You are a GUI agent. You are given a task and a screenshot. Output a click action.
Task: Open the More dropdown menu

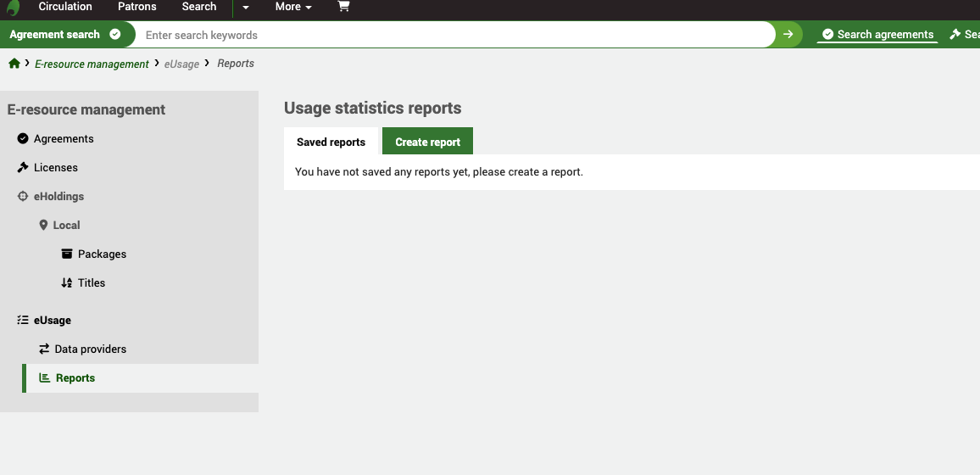(x=293, y=7)
